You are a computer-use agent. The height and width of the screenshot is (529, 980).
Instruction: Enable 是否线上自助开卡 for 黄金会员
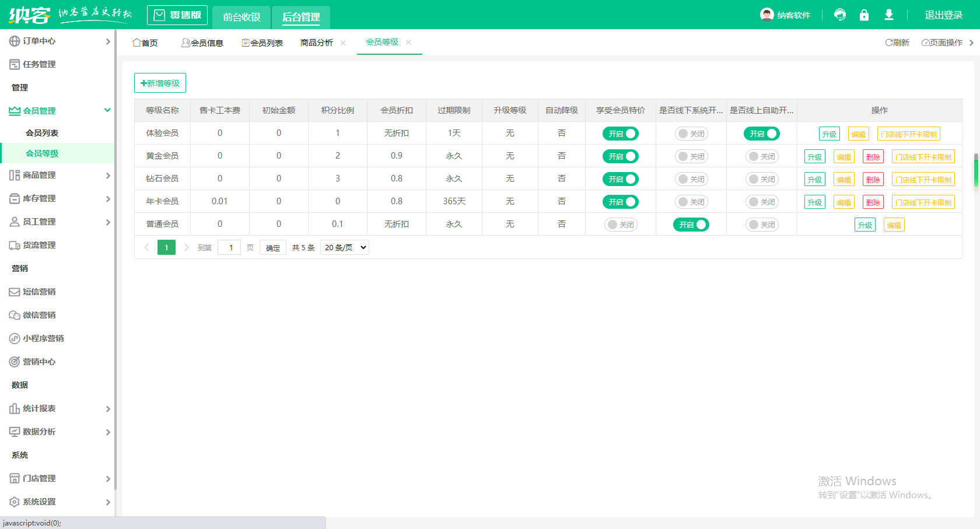point(761,156)
